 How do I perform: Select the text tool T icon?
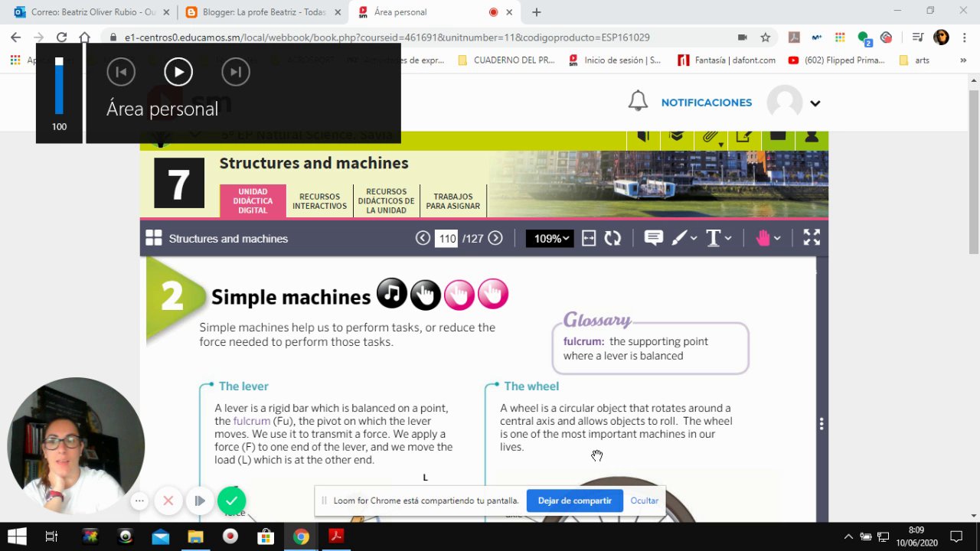click(713, 238)
